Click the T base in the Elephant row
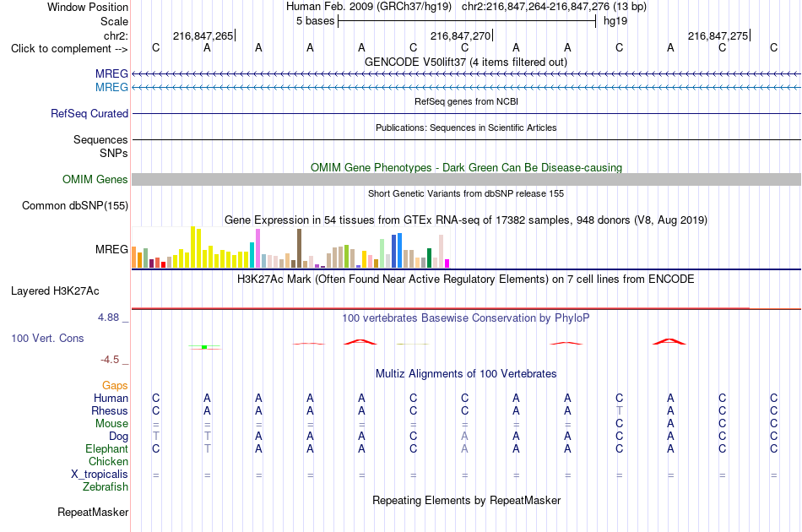802x532 pixels. (x=207, y=448)
